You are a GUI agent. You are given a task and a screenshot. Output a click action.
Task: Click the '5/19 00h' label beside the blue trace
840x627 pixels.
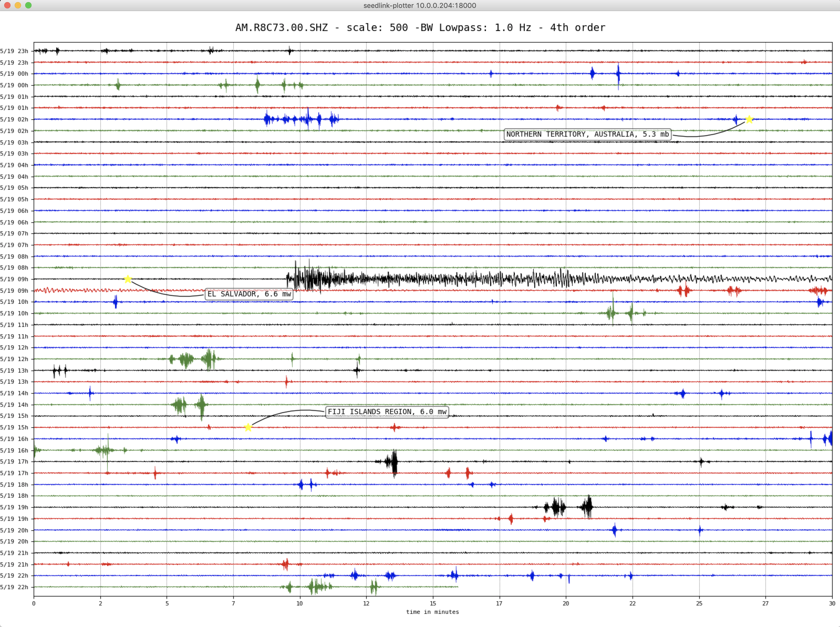pyautogui.click(x=14, y=74)
